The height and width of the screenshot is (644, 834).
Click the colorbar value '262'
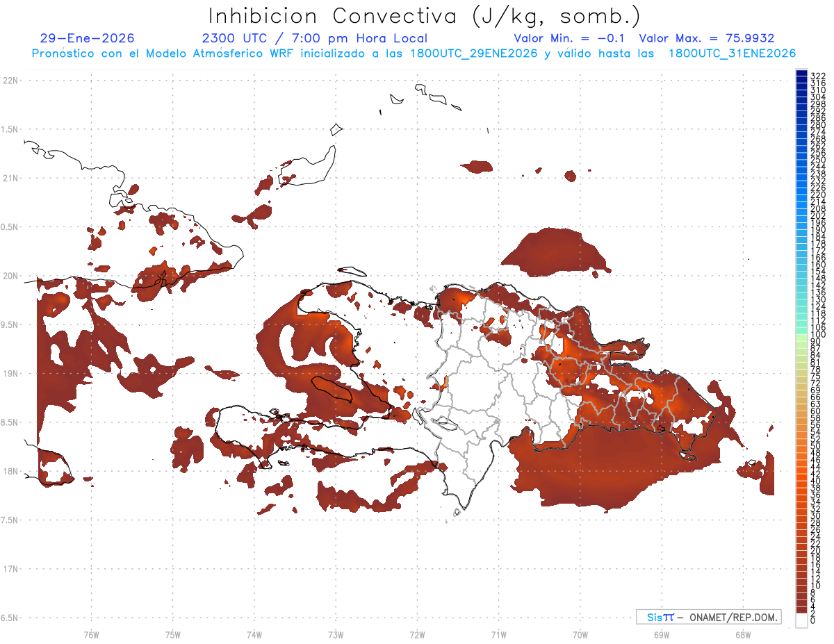click(818, 146)
